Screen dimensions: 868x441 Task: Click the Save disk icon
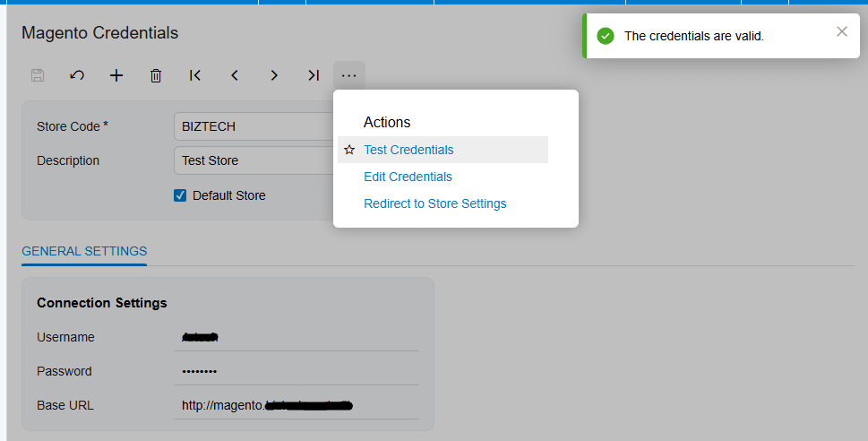pos(38,75)
